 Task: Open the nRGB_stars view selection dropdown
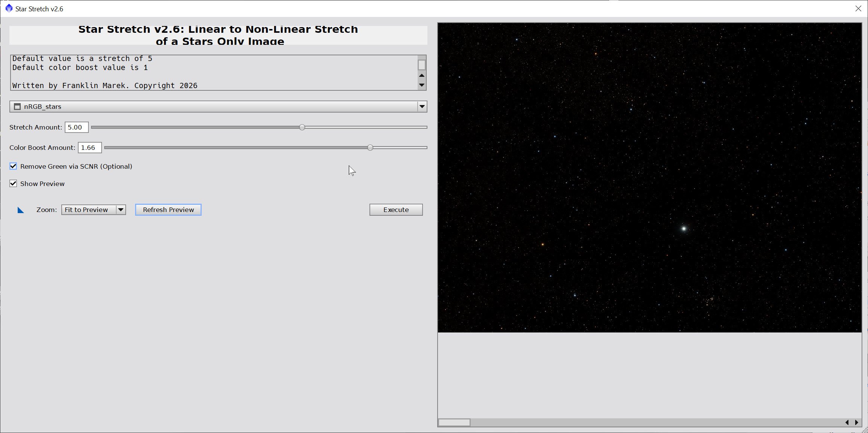coord(218,107)
